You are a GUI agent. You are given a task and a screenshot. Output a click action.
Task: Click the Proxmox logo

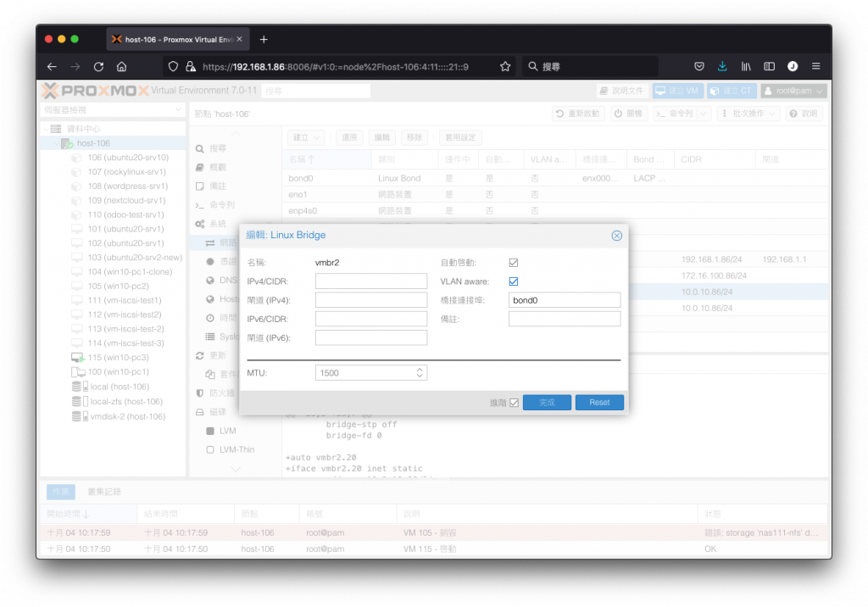(x=95, y=90)
